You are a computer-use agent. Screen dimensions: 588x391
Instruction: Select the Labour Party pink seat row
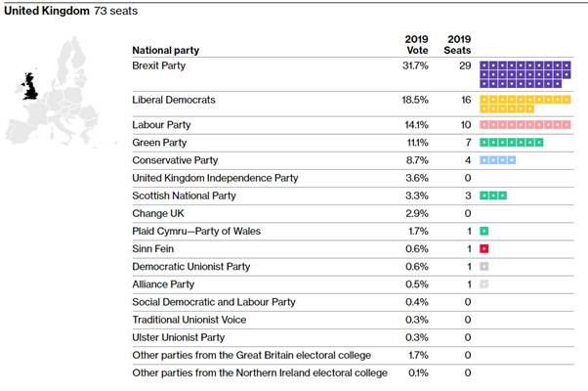525,125
